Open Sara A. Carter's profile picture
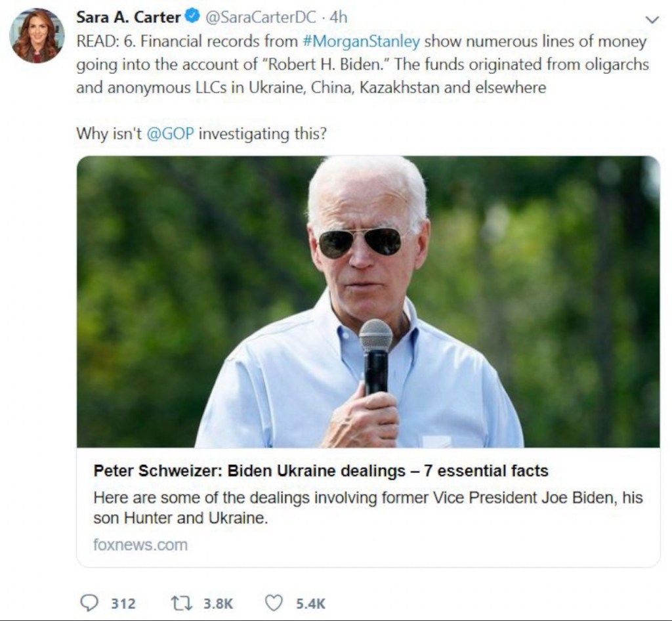The width and height of the screenshot is (672, 621). pyautogui.click(x=37, y=35)
